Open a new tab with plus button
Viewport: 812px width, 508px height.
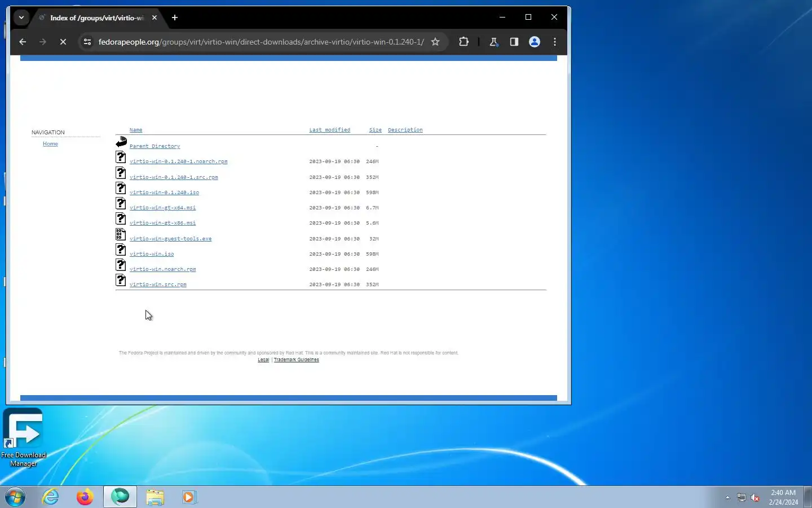[175, 17]
